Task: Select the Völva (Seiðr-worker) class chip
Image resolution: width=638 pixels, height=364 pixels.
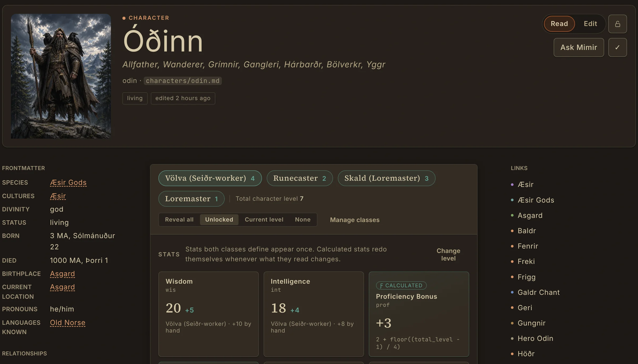Action: pyautogui.click(x=210, y=178)
